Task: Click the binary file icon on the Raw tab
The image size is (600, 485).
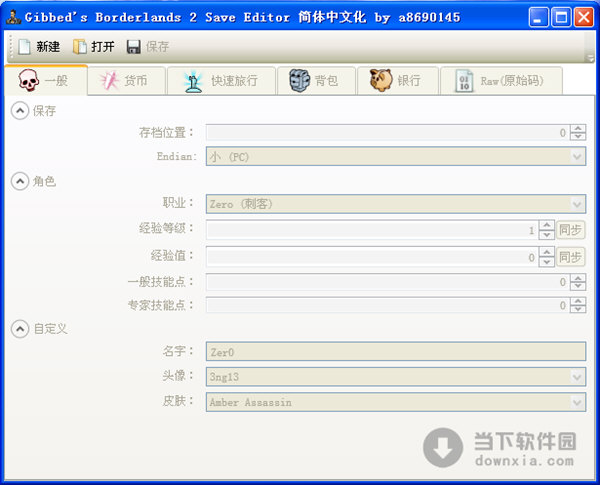Action: point(464,81)
